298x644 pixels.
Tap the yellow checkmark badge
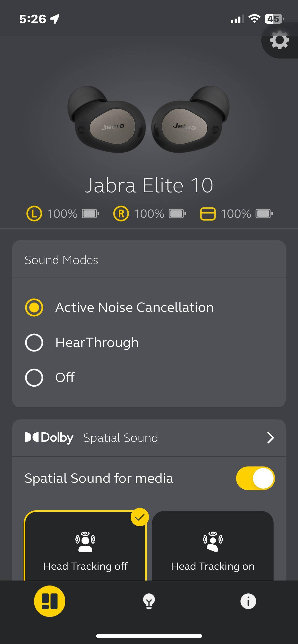click(x=140, y=517)
